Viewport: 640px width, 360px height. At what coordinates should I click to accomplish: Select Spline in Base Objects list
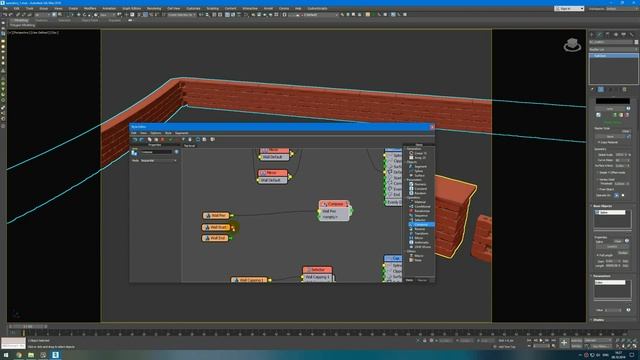[x=610, y=213]
